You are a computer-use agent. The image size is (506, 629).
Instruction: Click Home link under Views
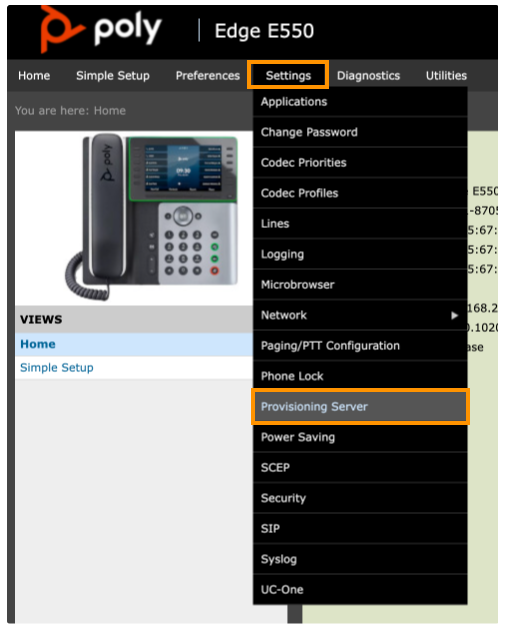pos(38,344)
